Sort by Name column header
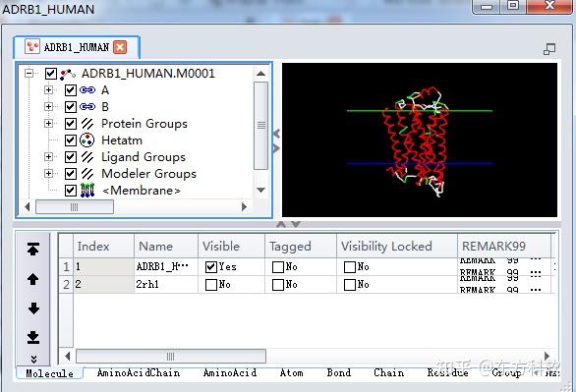Screen dimensions: 576x392 coord(166,247)
